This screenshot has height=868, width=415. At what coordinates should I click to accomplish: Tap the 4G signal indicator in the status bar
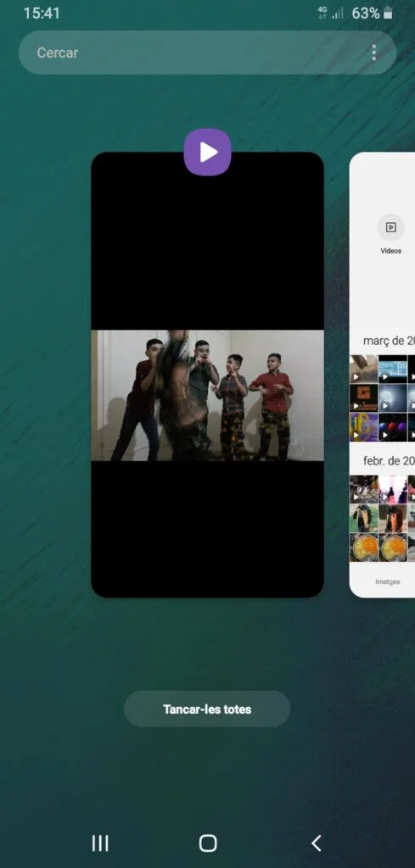tap(322, 14)
